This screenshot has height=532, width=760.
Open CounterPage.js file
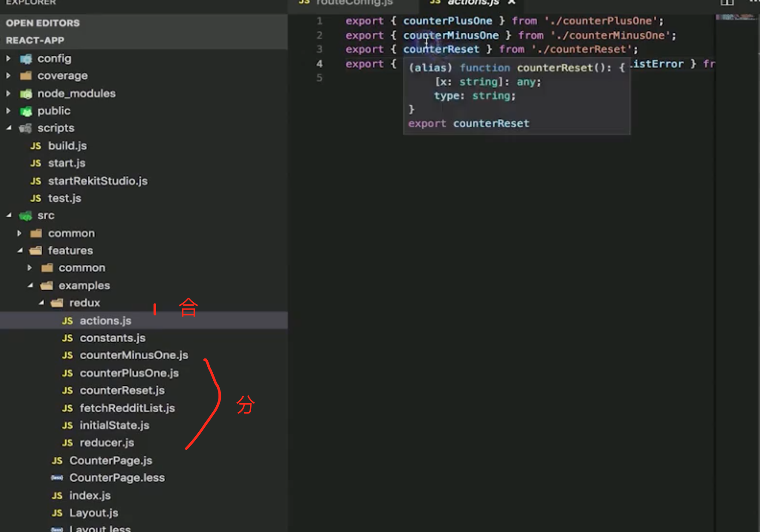point(110,461)
